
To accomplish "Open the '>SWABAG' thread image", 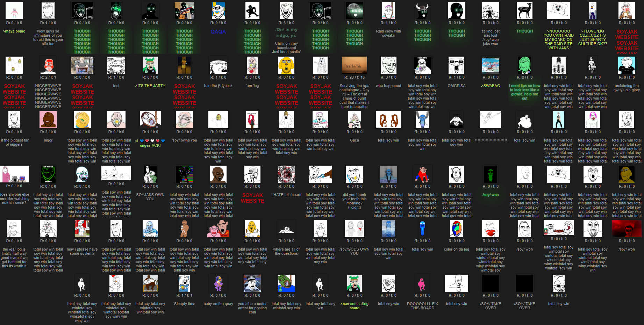I will coord(491,65).
